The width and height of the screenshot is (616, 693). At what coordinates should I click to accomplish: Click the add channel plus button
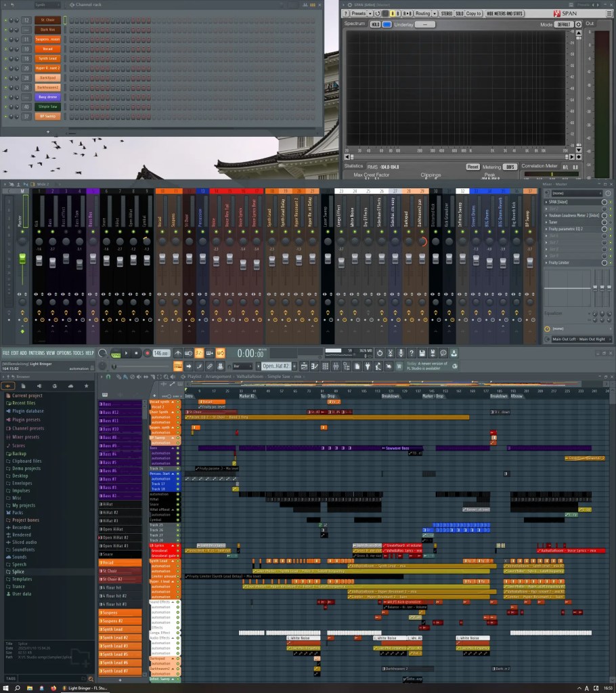(47, 131)
